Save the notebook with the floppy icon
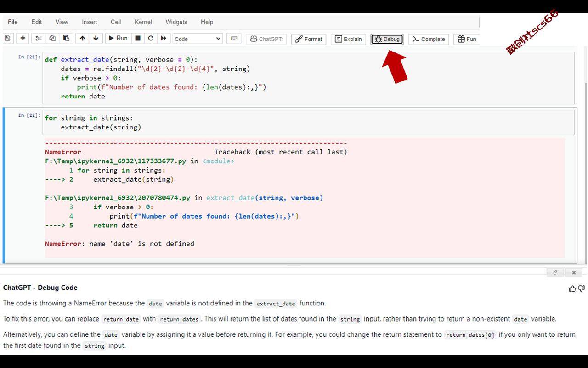The height and width of the screenshot is (368, 588). [x=8, y=39]
